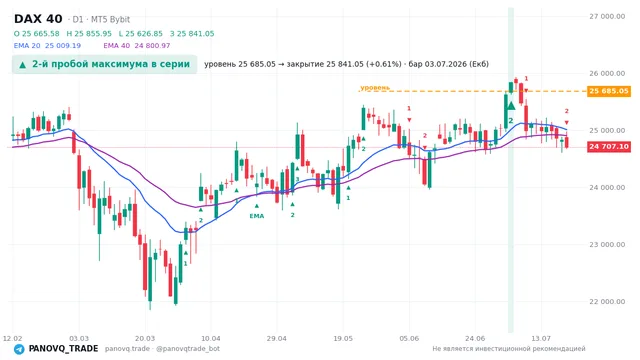
Task: Click the 'Не является инвестиционной рекомендацией' disclaimer
Action: [509, 349]
